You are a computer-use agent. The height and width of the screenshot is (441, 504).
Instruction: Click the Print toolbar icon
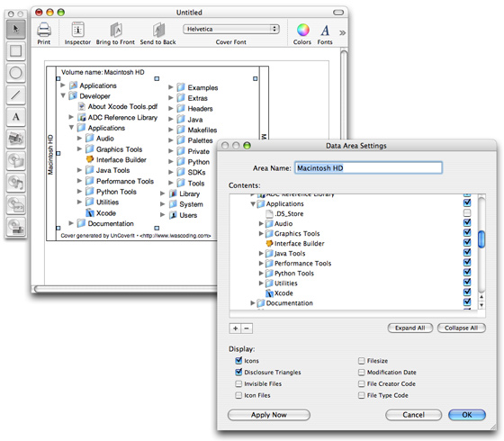point(44,30)
